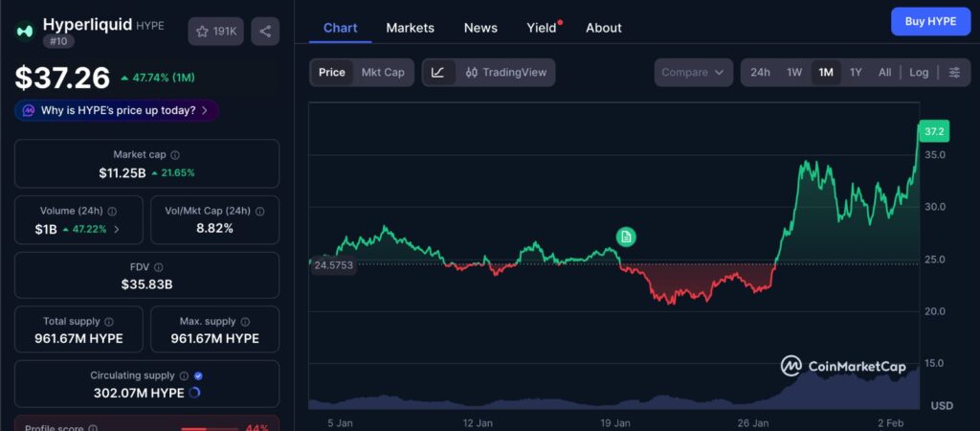This screenshot has height=431, width=980.
Task: Click the 37.2 current price label
Action: tap(934, 131)
